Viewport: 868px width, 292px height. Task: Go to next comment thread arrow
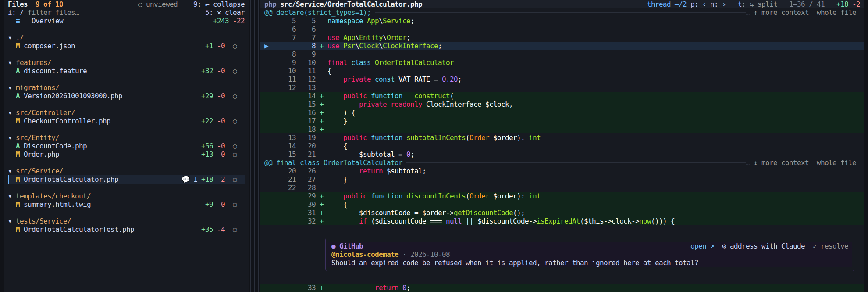tap(724, 4)
